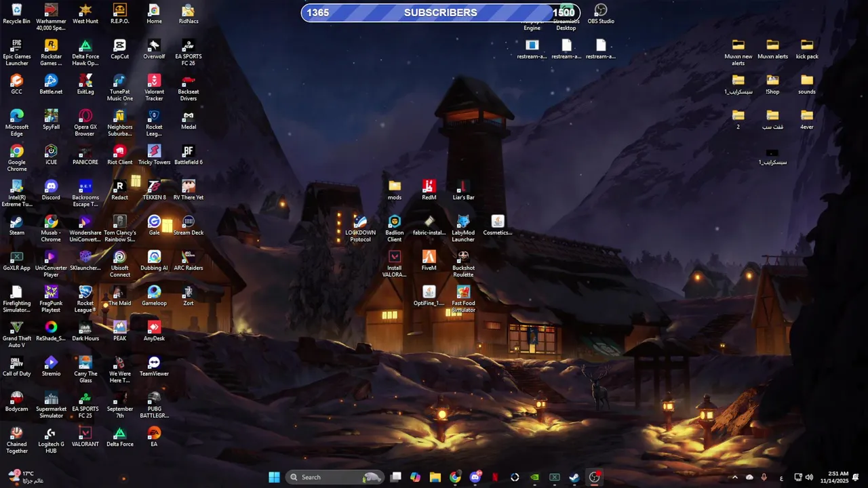Select the RedM desktop icon
The image size is (868, 488).
429,190
